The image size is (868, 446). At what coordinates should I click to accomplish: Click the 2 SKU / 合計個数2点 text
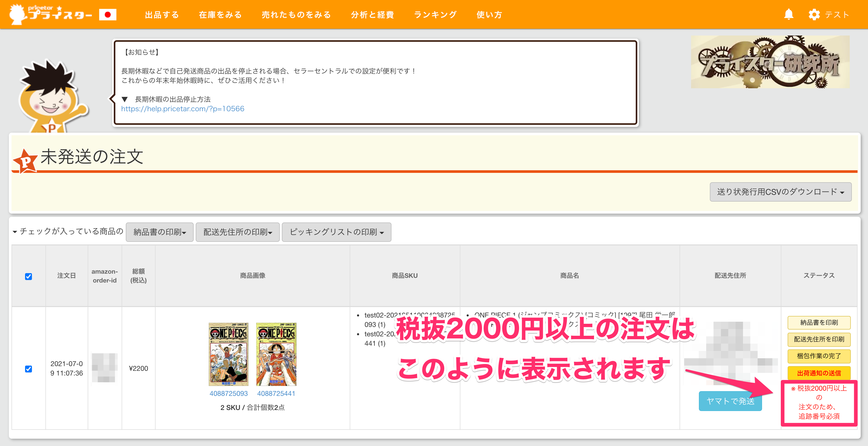click(x=252, y=408)
